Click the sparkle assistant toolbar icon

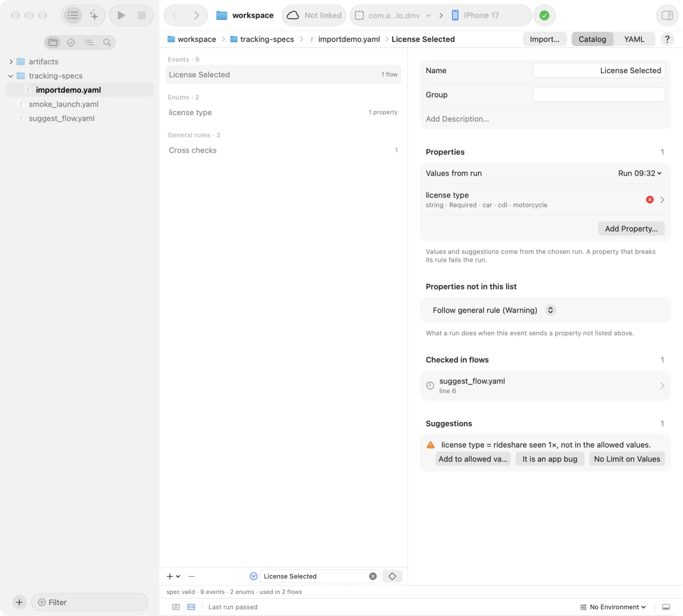tap(94, 15)
